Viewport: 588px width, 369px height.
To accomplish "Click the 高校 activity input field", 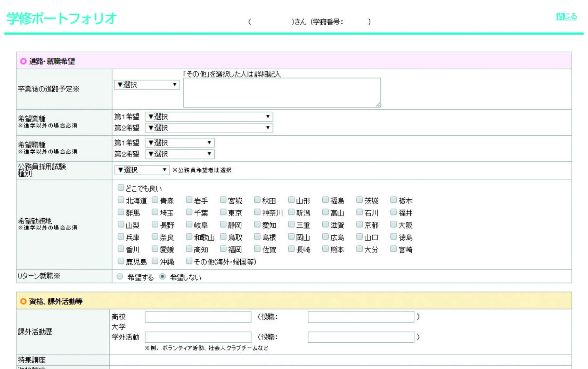I will coord(198,317).
